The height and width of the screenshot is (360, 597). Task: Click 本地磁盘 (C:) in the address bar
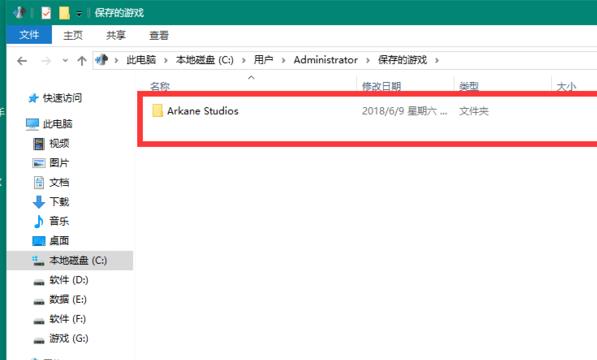pyautogui.click(x=204, y=60)
